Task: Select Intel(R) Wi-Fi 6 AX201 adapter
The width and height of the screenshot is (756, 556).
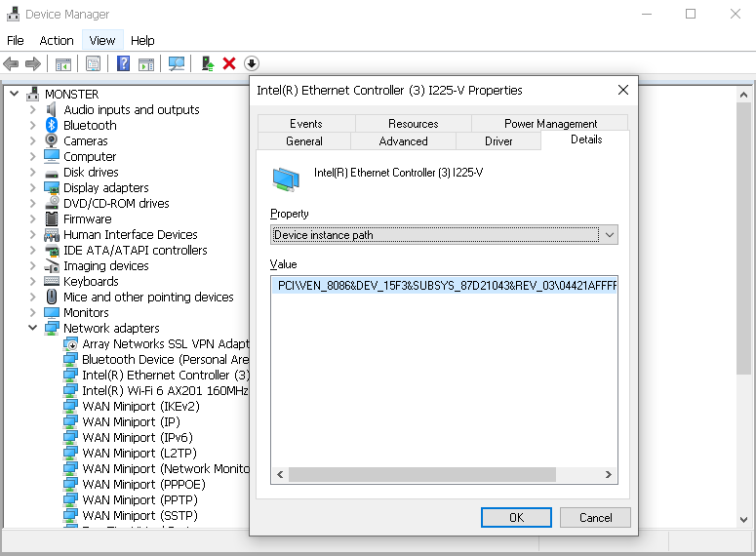Action: (x=166, y=390)
